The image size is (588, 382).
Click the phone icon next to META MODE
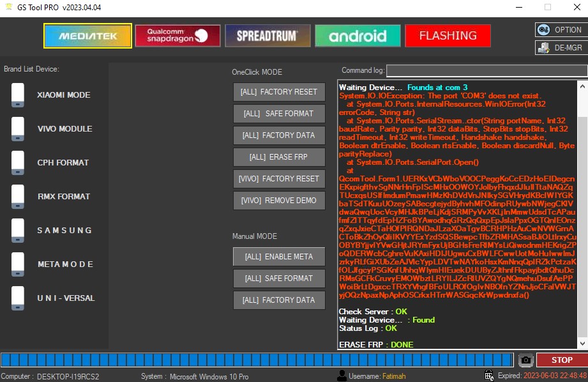(x=18, y=264)
